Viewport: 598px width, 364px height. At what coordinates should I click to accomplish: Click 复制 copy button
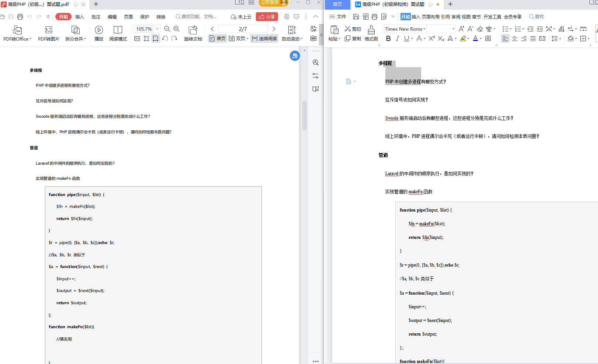pos(353,38)
